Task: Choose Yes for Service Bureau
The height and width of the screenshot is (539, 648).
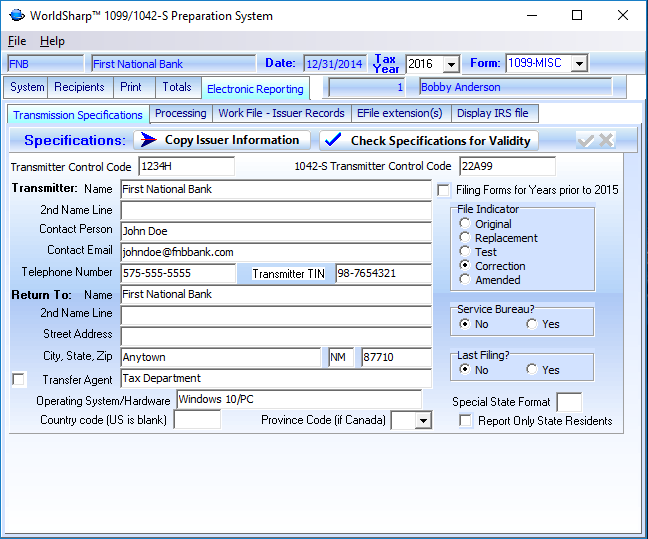Action: click(x=532, y=324)
